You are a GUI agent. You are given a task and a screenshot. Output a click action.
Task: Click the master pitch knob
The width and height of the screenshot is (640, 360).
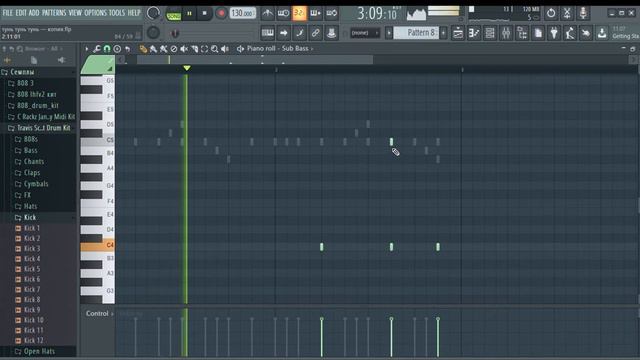click(153, 33)
